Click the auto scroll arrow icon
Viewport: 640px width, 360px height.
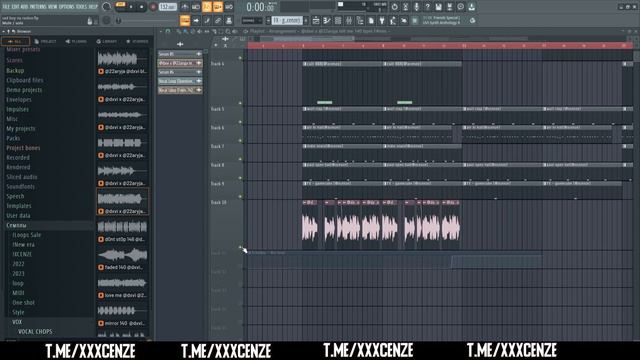click(x=196, y=20)
